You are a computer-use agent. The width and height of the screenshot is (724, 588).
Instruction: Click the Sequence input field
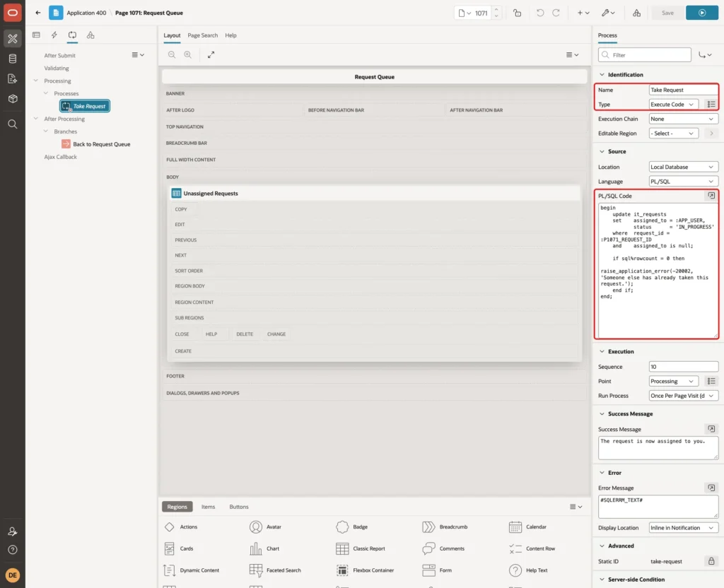coord(684,367)
